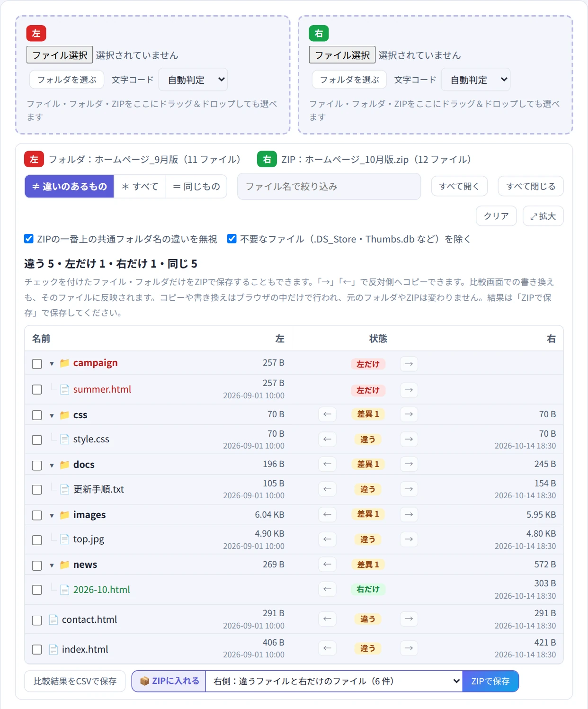
Task: Copy index.html to left side
Action: coord(327,648)
